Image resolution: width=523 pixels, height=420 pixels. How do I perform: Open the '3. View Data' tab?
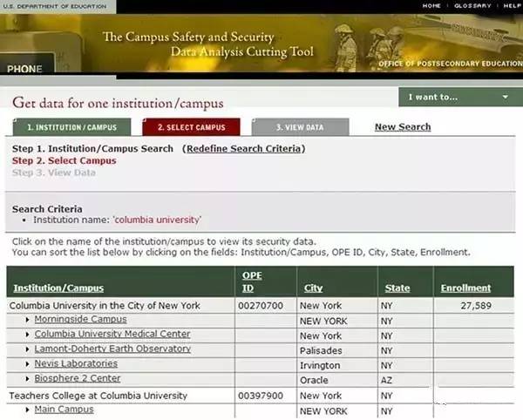coord(300,127)
